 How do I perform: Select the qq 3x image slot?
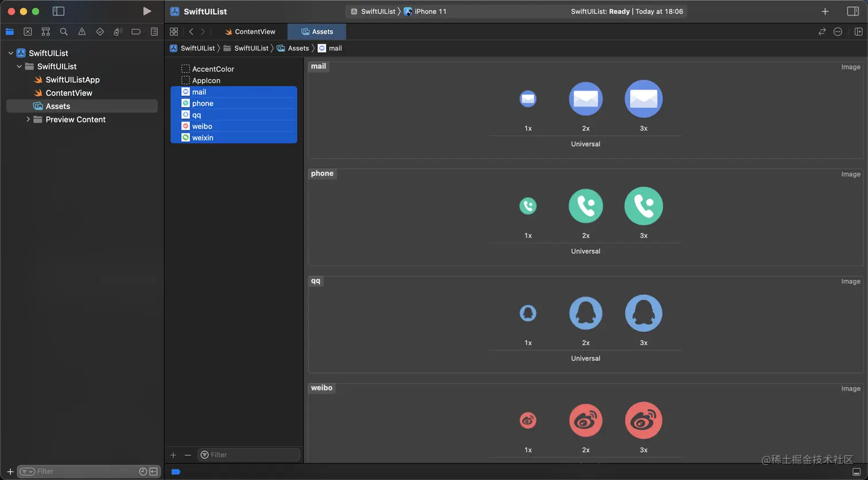(x=644, y=313)
